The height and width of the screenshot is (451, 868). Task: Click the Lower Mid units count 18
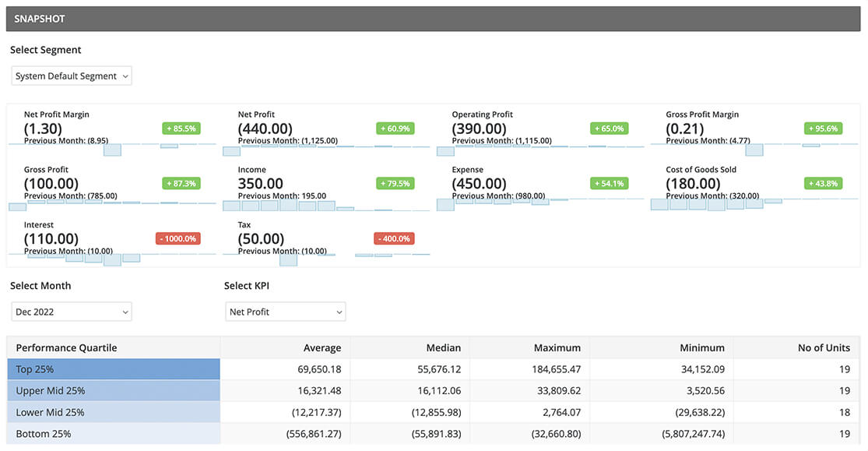[844, 413]
